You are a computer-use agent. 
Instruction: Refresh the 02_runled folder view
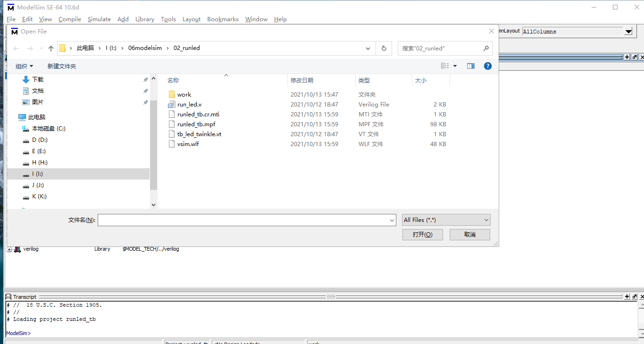[384, 48]
